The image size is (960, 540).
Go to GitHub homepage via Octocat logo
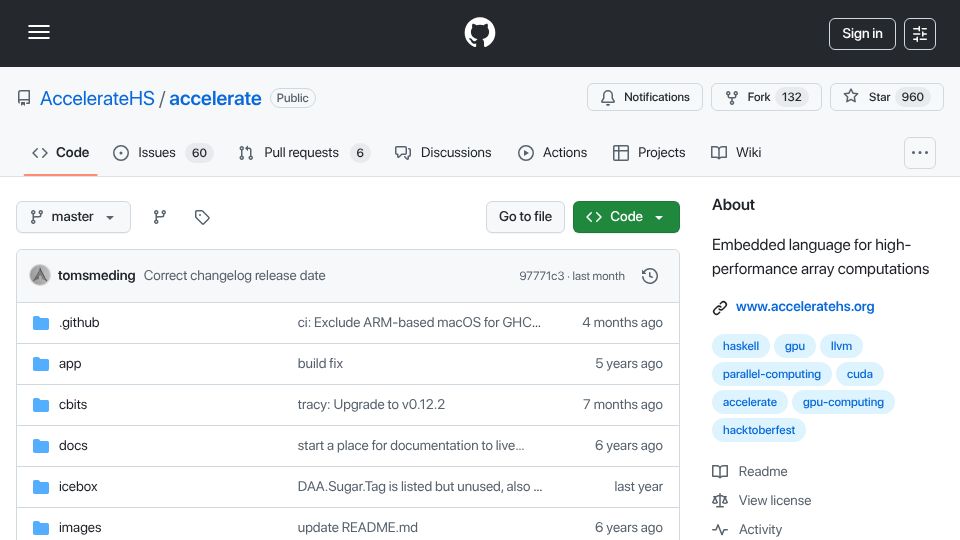click(479, 32)
